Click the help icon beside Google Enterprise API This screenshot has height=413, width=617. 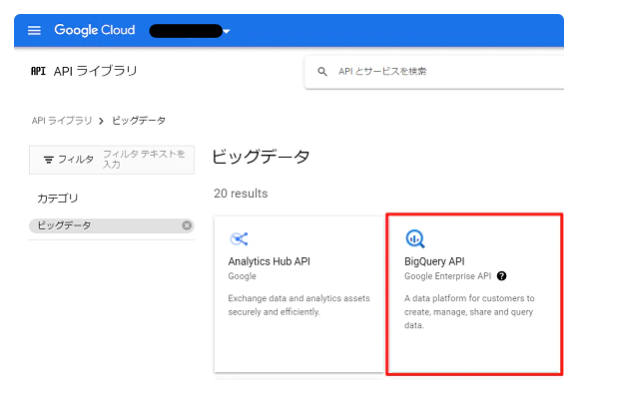point(501,276)
